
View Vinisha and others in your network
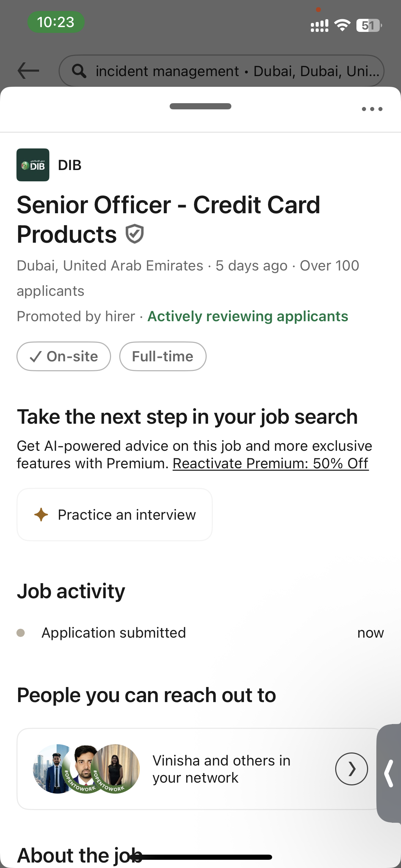click(221, 769)
